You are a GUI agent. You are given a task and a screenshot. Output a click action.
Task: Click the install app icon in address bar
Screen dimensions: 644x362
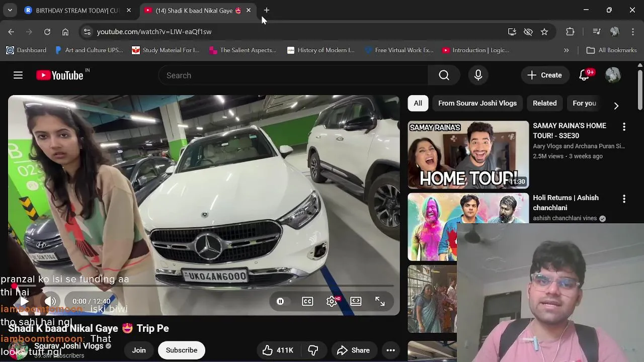click(x=512, y=32)
